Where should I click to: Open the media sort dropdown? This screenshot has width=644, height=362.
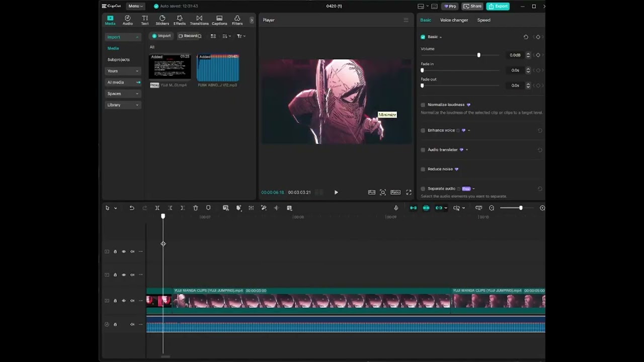tap(226, 36)
